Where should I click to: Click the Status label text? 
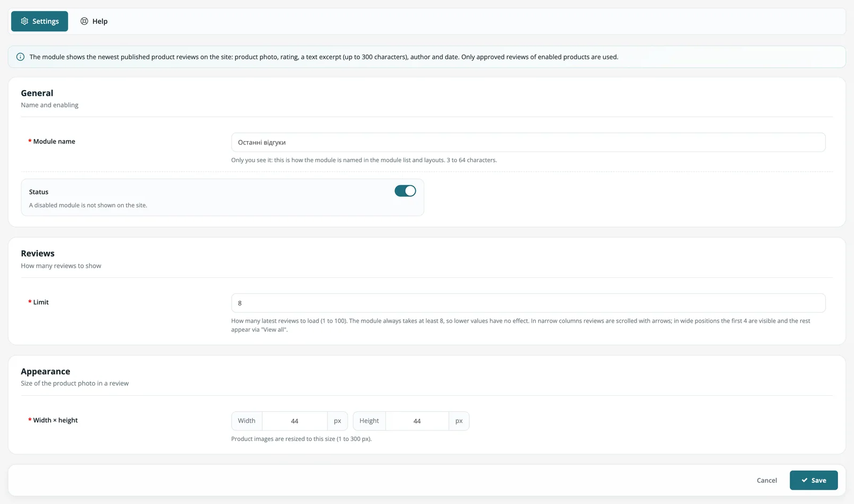[38, 192]
